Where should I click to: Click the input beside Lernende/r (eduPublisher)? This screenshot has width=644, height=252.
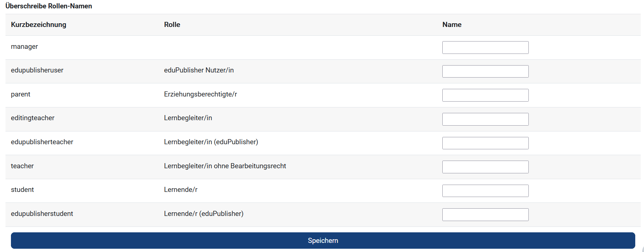tap(485, 214)
